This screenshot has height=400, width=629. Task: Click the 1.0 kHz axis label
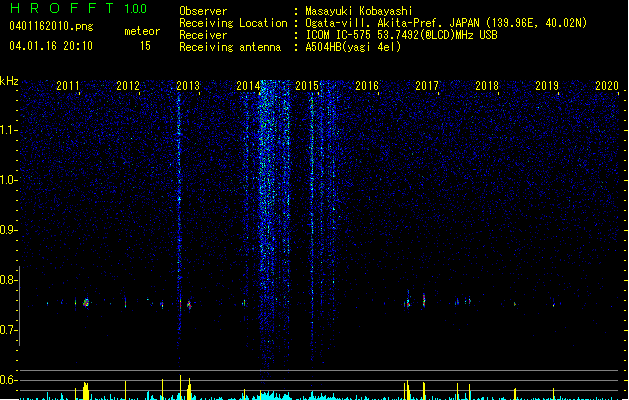coord(8,180)
